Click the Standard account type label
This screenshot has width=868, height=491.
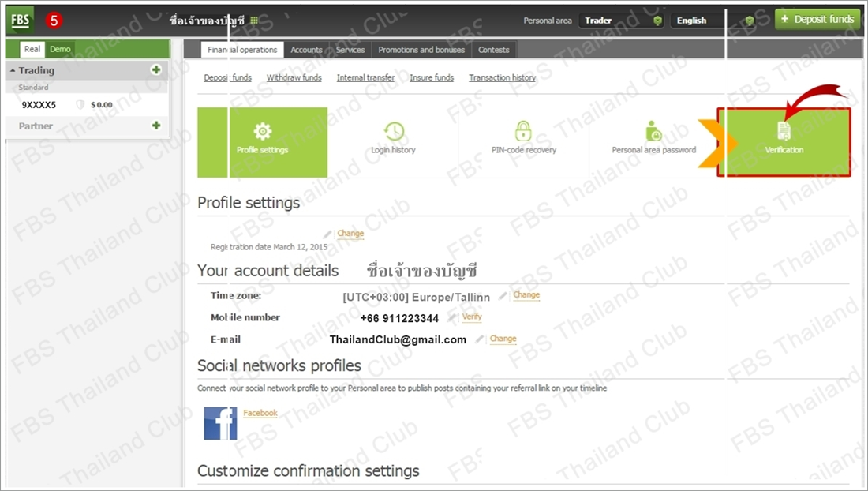(x=33, y=88)
